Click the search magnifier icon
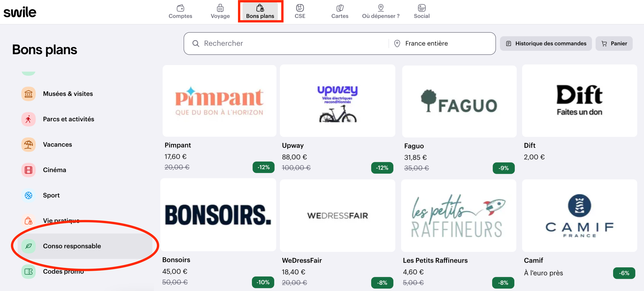 point(195,44)
